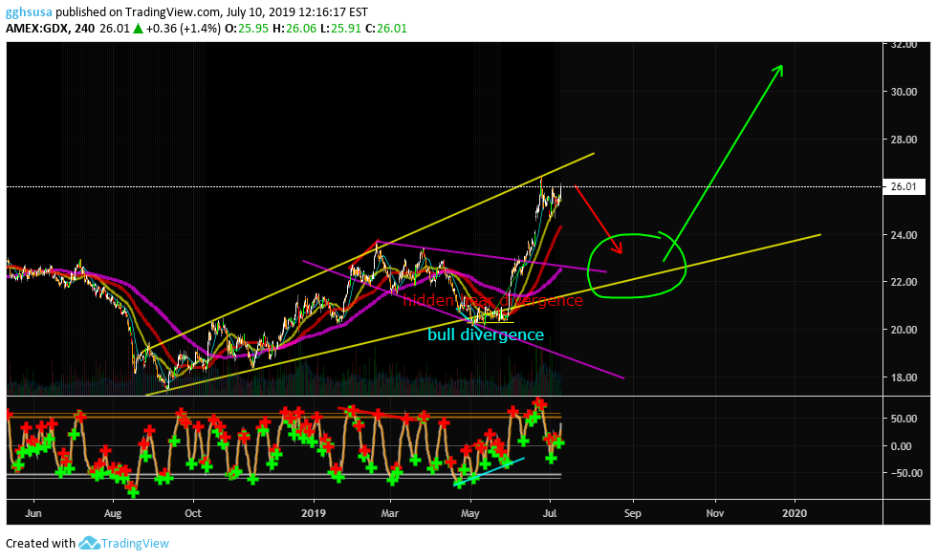Image resolution: width=937 pixels, height=560 pixels.
Task: Click the Jul time axis label
Action: (550, 513)
